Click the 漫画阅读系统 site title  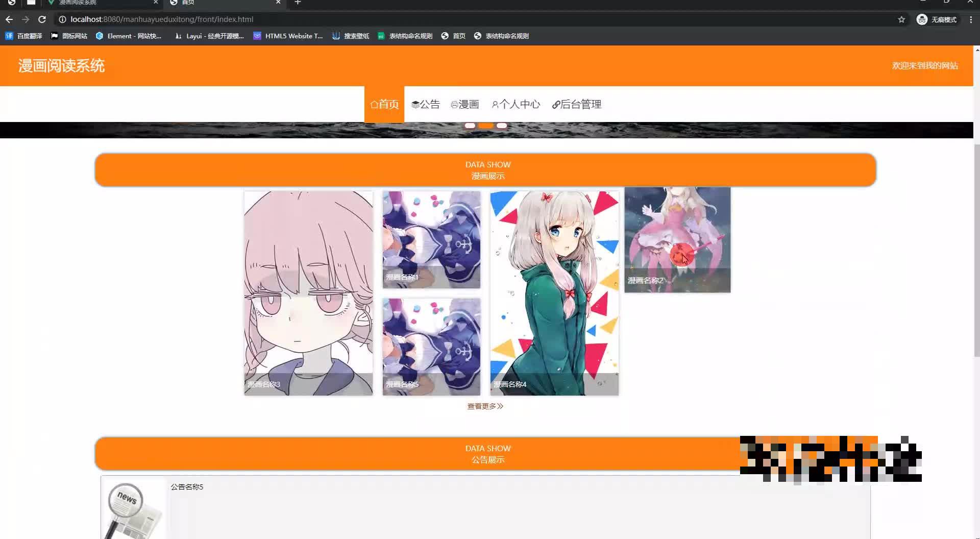click(x=61, y=66)
